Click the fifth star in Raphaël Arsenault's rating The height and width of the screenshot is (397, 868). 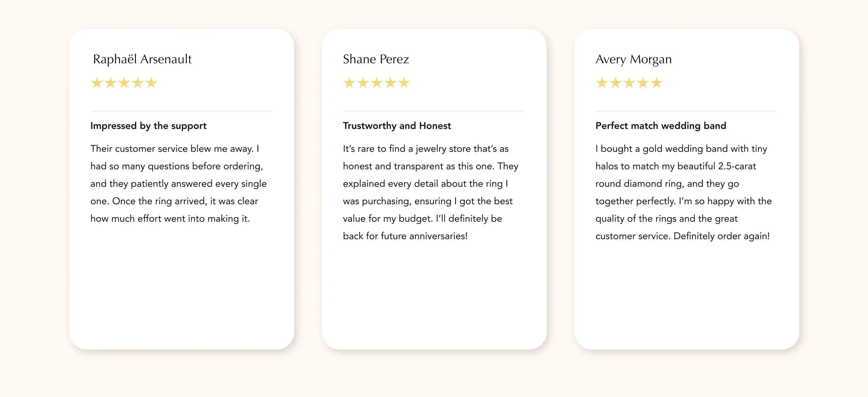point(152,83)
